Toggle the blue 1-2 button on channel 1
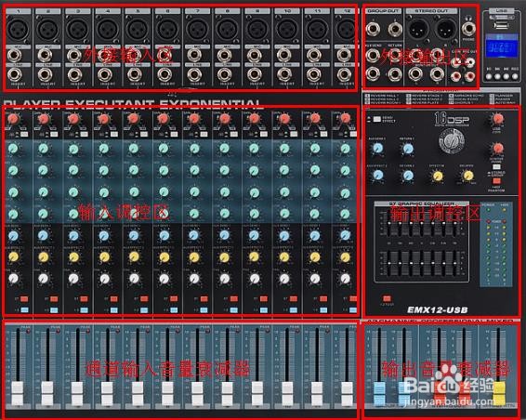Screen dimensions: 526x420 tap(24, 310)
